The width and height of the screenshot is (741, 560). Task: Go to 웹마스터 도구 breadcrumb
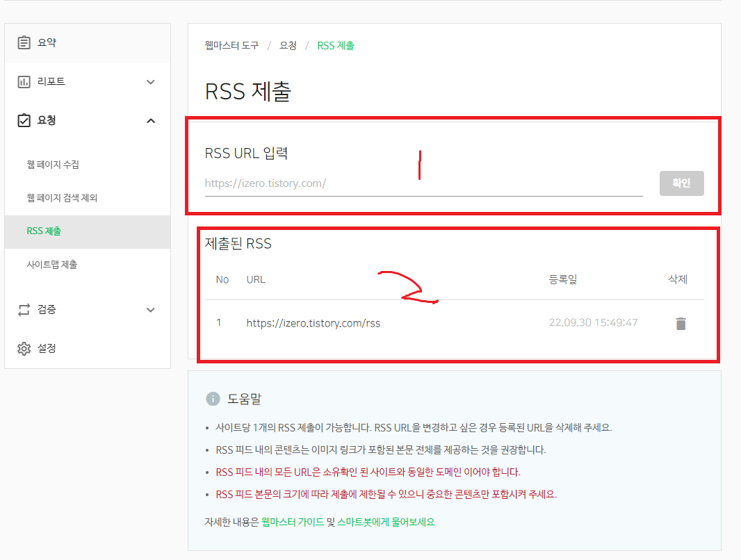(x=232, y=45)
